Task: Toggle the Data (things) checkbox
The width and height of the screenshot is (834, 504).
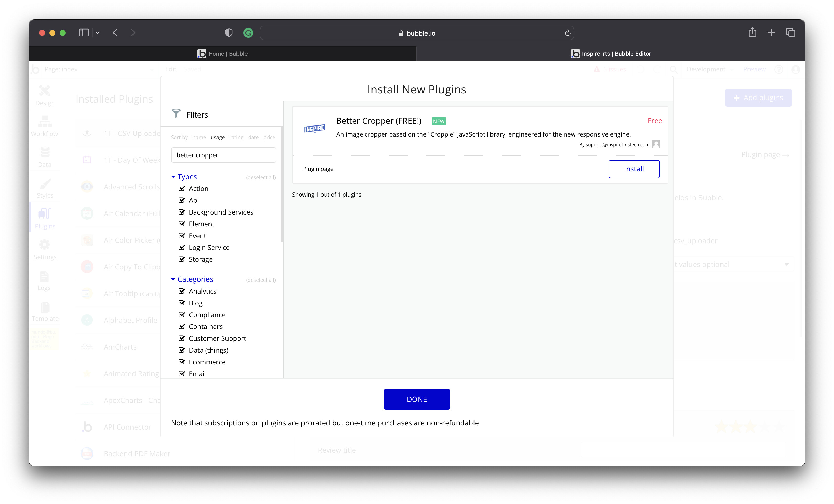Action: tap(182, 351)
